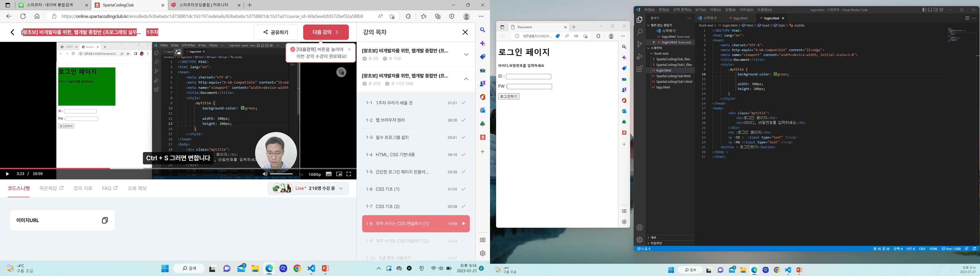The height and width of the screenshot is (276, 980).
Task: Click errors and warnings count in status bar
Action: (644, 249)
